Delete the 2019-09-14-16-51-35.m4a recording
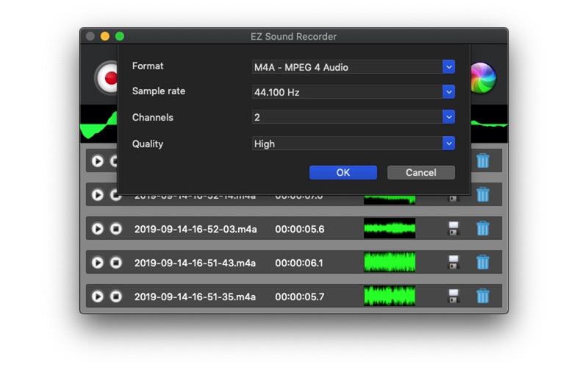Viewport: 588px width, 368px height. [483, 296]
